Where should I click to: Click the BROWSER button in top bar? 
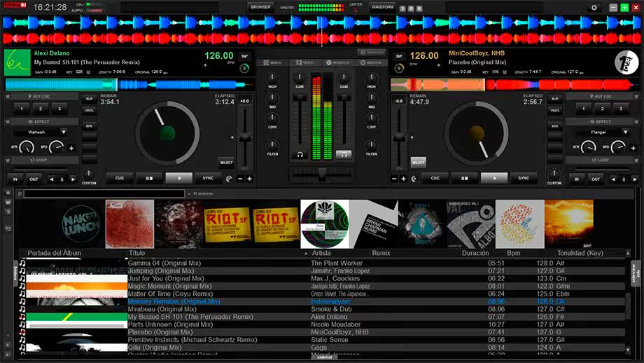[261, 7]
